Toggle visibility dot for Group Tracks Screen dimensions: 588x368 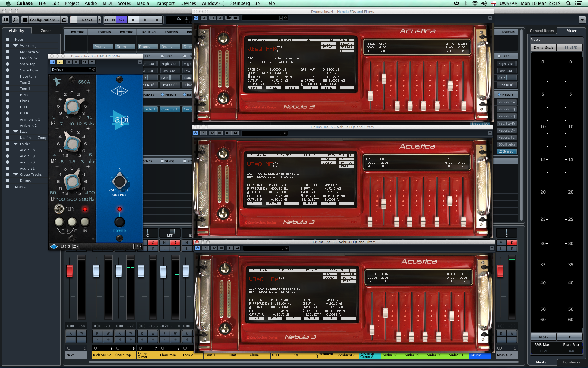[7, 174]
